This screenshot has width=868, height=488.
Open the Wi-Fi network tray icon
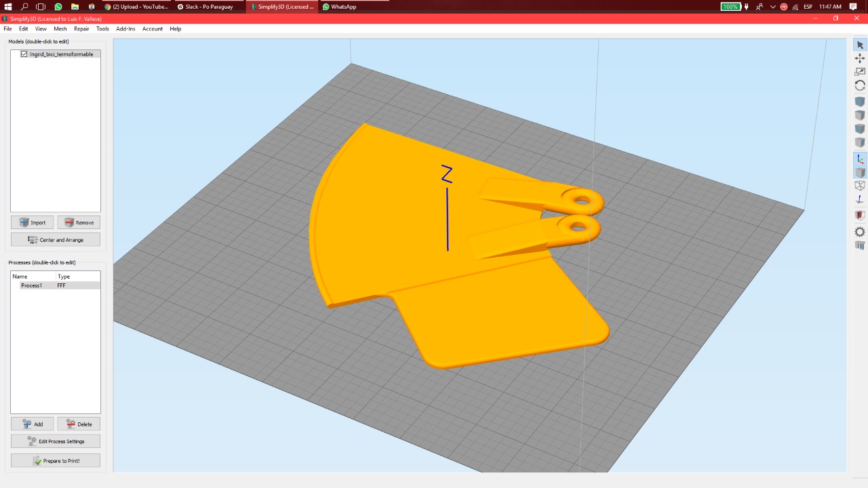click(x=795, y=7)
